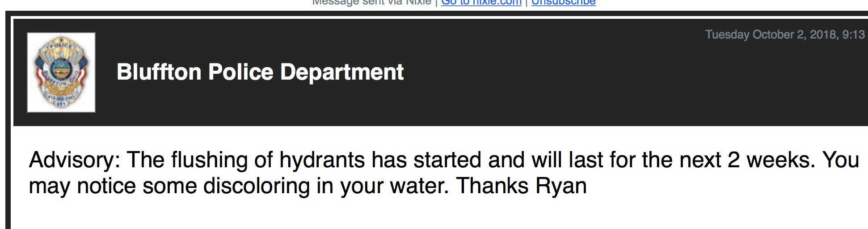This screenshot has height=229, width=868.
Task: Click the word 'Department' in the header
Action: 342,72
